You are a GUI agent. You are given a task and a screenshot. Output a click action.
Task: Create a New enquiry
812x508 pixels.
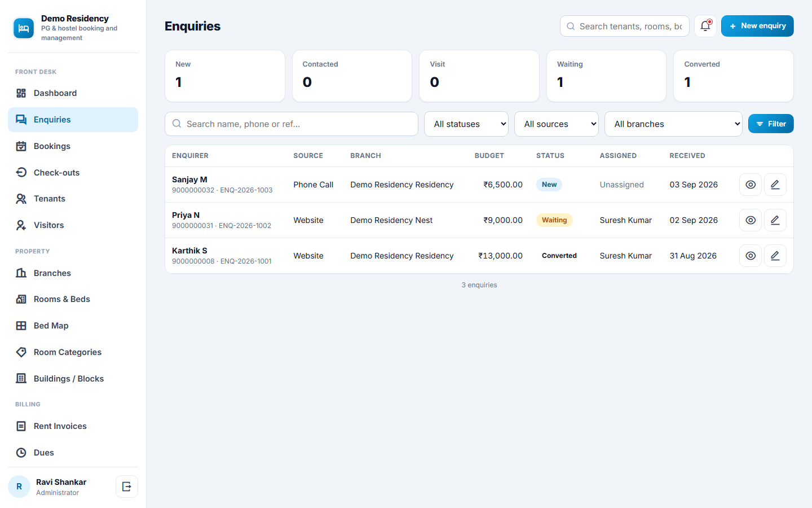click(x=757, y=26)
